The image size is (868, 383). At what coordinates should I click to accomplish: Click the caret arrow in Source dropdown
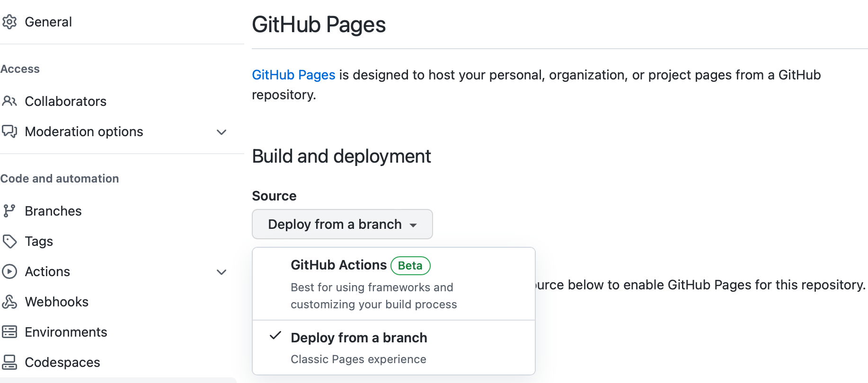(413, 226)
